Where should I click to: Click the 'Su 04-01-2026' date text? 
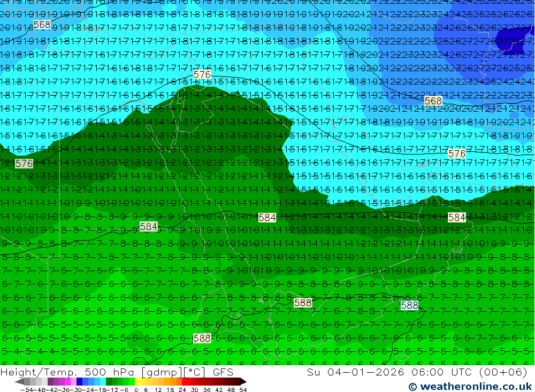pyautogui.click(x=355, y=372)
